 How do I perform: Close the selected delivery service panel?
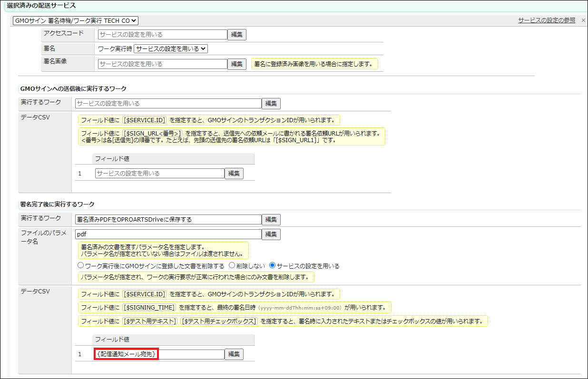[583, 20]
